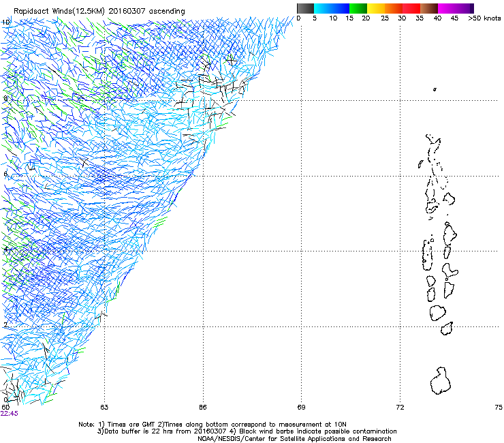Screen dimensions: 504x443
Task: Click the large southernmost island outline
Action: coord(441,381)
